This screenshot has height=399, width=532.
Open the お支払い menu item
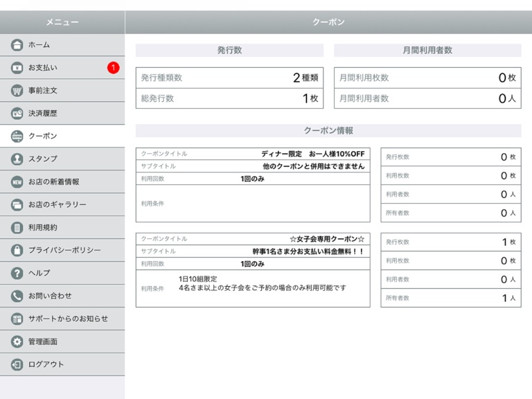(62, 68)
